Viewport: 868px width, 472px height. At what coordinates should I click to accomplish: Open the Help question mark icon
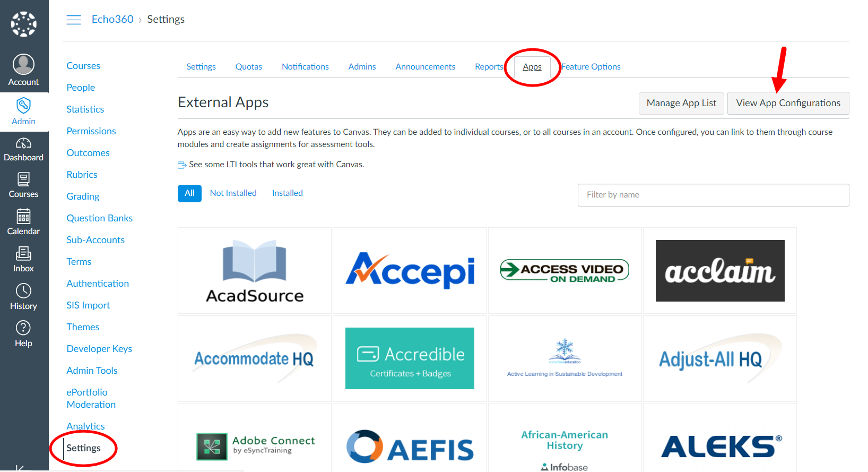(x=24, y=328)
